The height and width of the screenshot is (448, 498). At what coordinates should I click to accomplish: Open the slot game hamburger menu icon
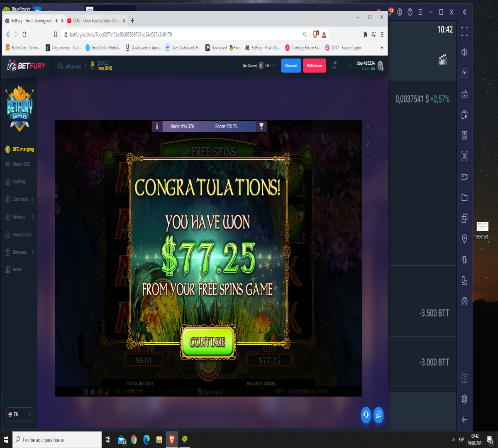click(x=86, y=392)
